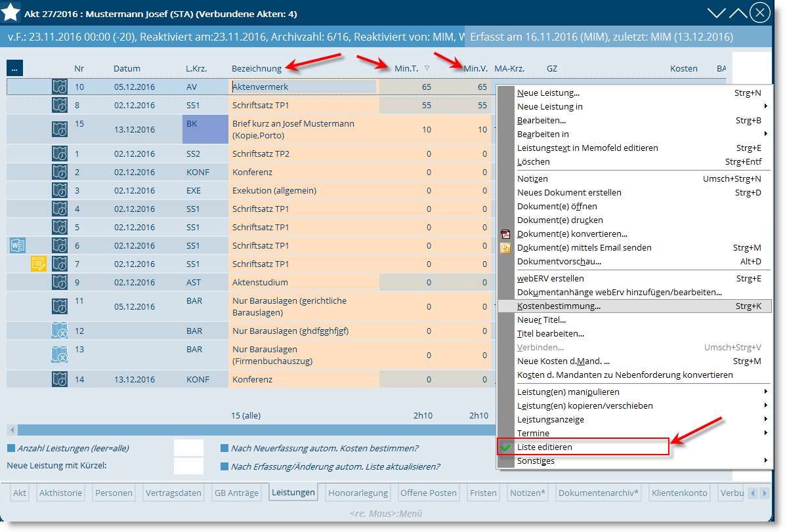Click the row icon for entry Nr 6
Image resolution: width=785 pixels, height=532 pixels.
click(60, 245)
